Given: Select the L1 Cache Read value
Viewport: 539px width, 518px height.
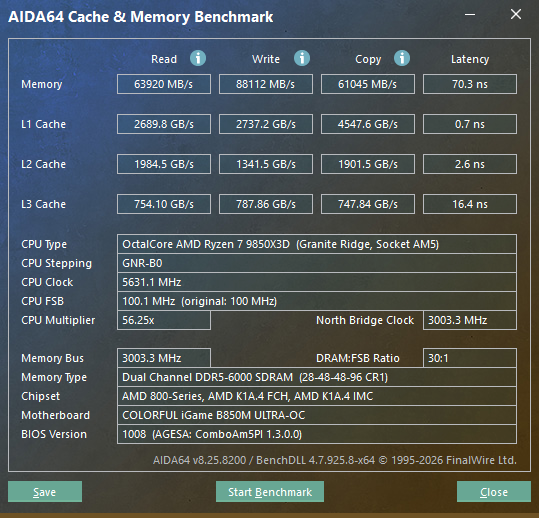Looking at the screenshot, I should pyautogui.click(x=164, y=124).
